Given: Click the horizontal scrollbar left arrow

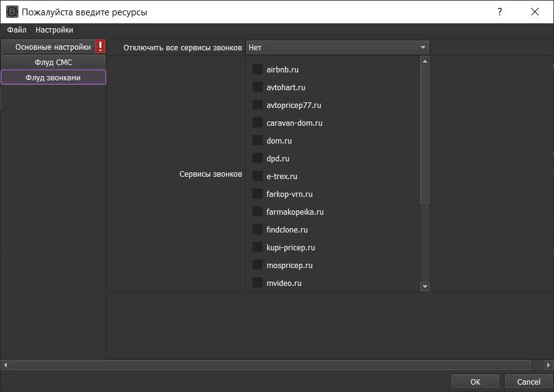Looking at the screenshot, I should [x=6, y=365].
